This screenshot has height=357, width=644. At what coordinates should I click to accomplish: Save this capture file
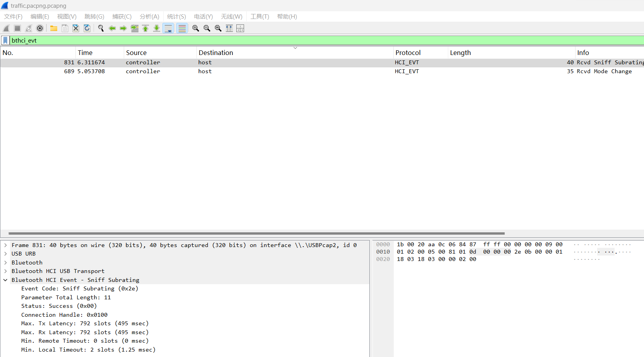pos(65,28)
